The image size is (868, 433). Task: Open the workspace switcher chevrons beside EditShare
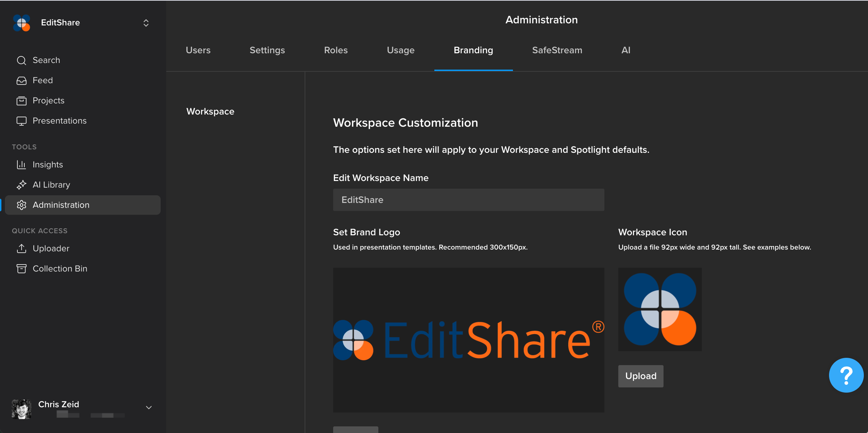coord(146,23)
